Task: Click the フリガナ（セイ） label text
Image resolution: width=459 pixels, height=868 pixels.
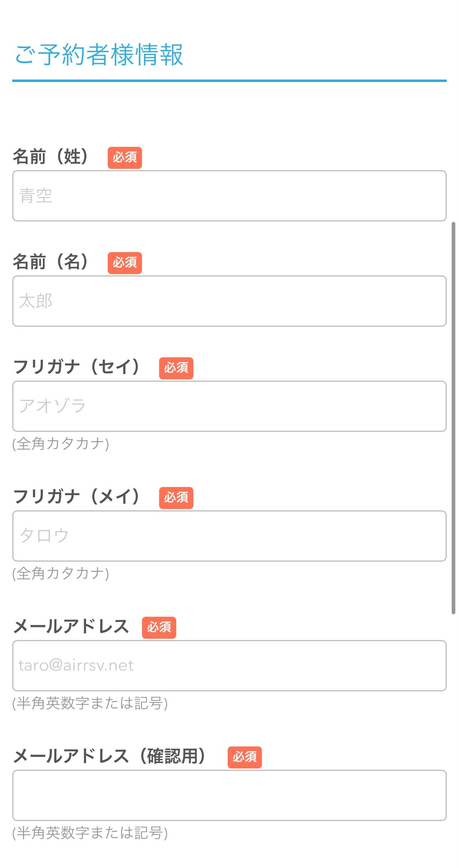Action: tap(77, 367)
